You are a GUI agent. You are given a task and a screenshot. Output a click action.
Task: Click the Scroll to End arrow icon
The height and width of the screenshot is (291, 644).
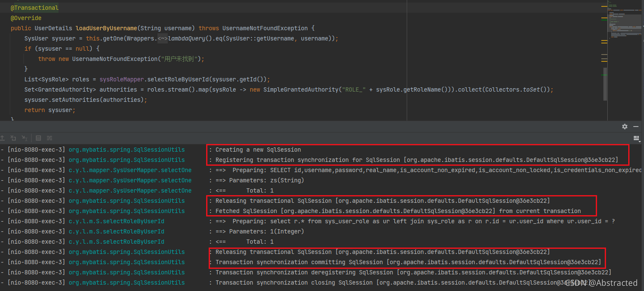coord(24,138)
